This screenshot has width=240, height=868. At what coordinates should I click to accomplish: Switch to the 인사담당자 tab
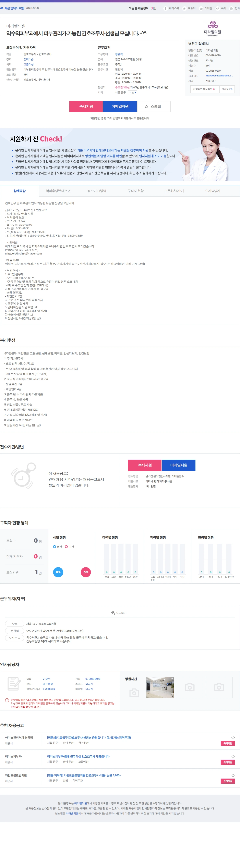tap(213, 191)
